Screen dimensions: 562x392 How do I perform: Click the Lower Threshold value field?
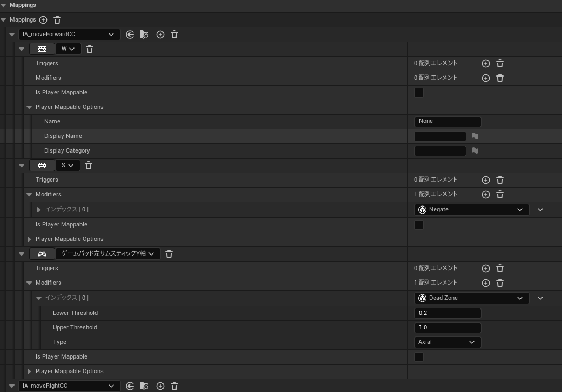448,313
